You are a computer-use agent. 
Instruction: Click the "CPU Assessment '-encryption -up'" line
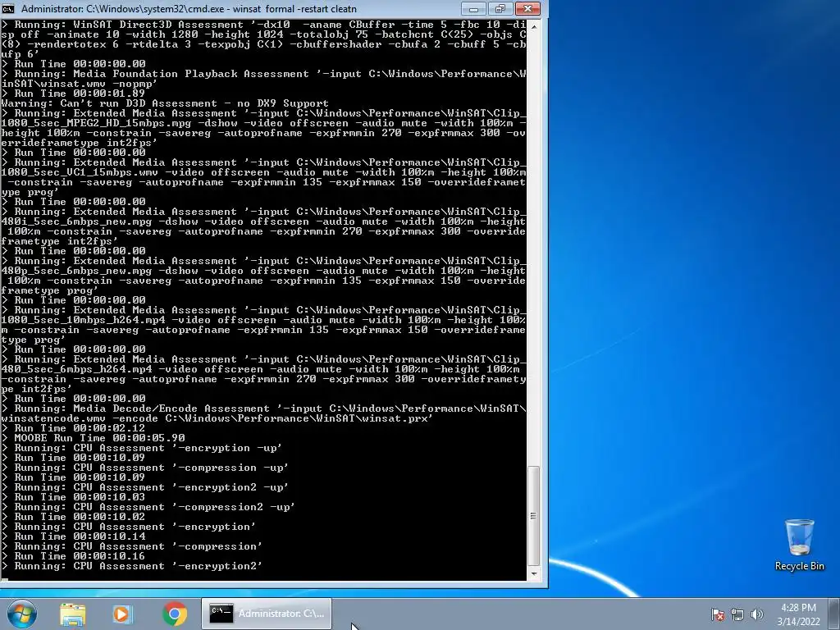pos(142,448)
